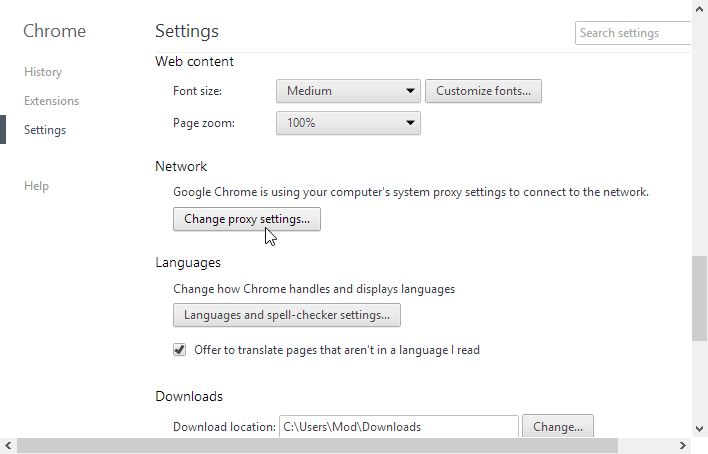Open History in the Chrome sidebar
Viewport: 708px width, 454px height.
(x=43, y=72)
